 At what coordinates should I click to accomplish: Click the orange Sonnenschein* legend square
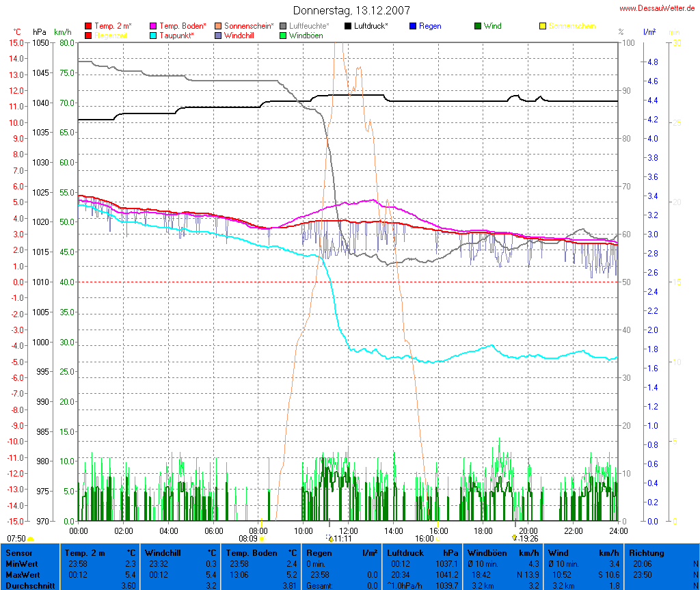coord(218,27)
